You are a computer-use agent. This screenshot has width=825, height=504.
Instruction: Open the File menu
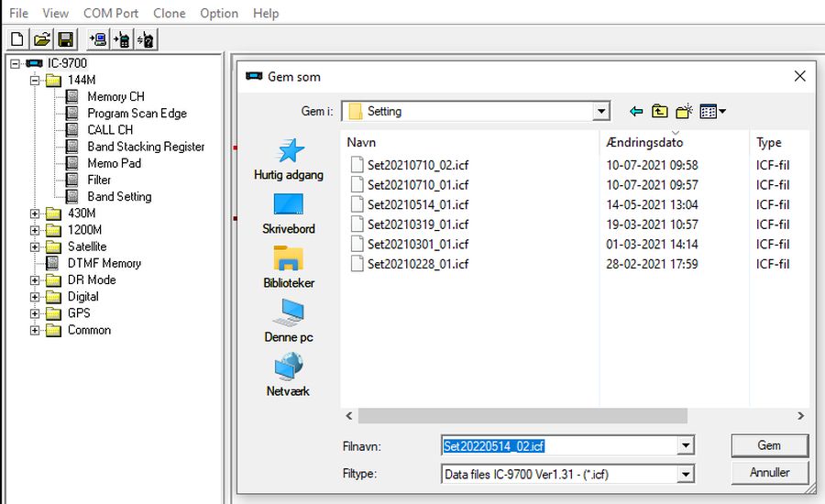pos(18,13)
